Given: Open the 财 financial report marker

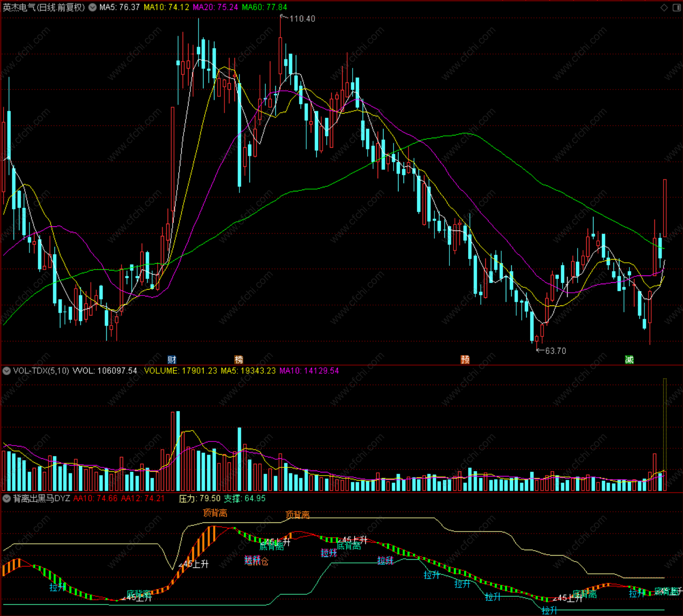Looking at the screenshot, I should tap(172, 360).
